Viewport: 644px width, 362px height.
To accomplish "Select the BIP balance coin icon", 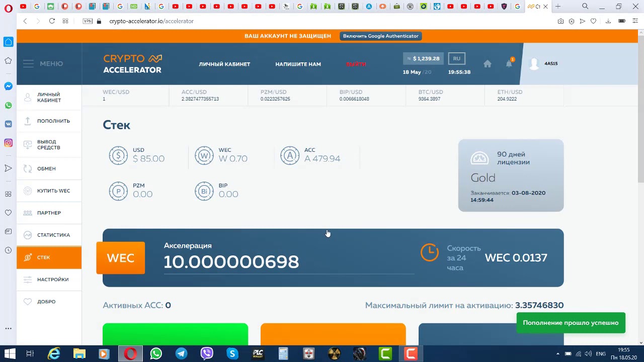I will [204, 191].
